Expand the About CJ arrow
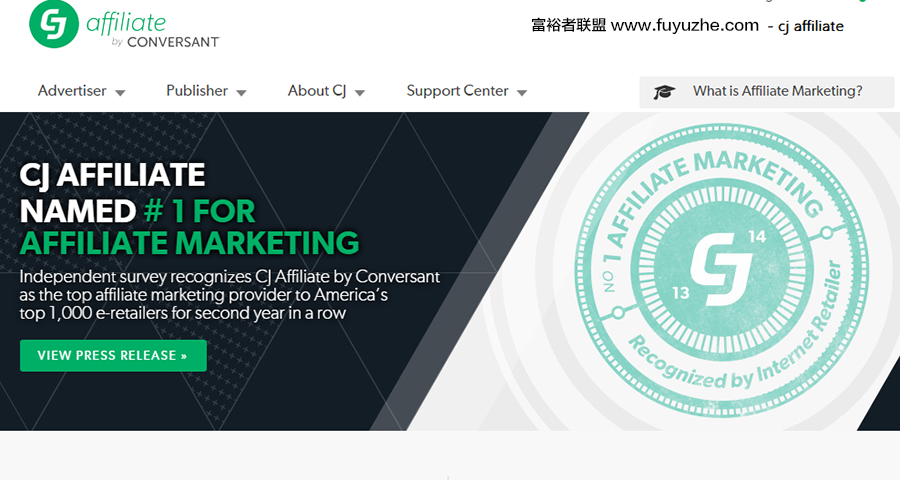Viewport: 900px width, 480px height. (x=360, y=92)
